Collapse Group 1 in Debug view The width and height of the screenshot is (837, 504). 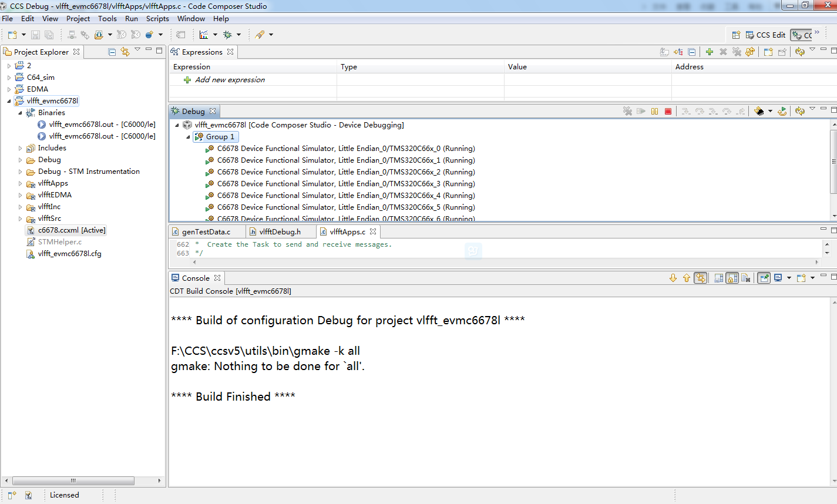[189, 137]
